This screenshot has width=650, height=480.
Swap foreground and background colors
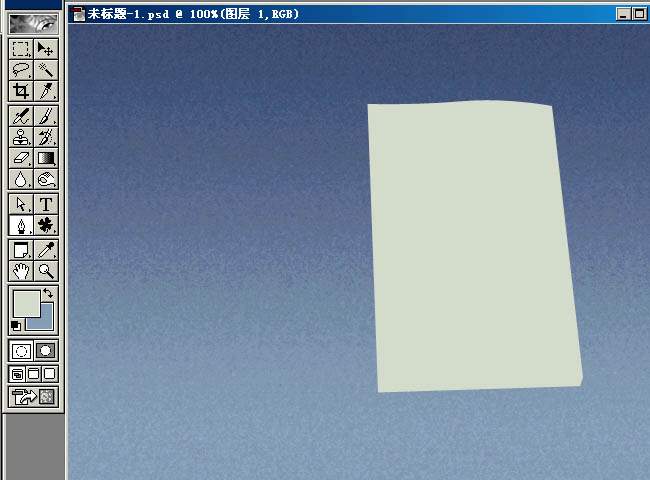click(48, 293)
